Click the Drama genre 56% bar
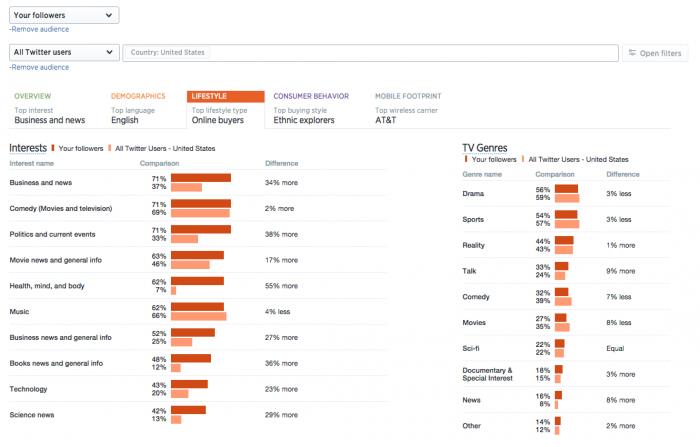The height and width of the screenshot is (447, 700). 566,189
